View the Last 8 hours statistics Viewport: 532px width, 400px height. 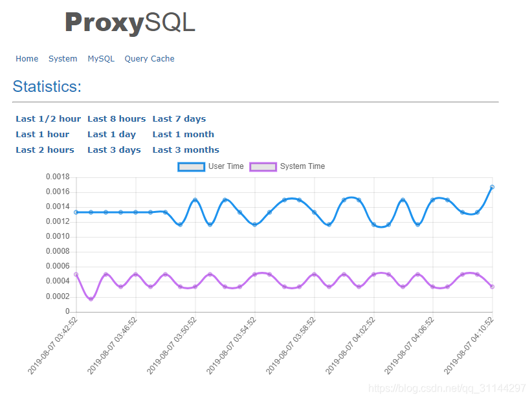[x=116, y=118]
